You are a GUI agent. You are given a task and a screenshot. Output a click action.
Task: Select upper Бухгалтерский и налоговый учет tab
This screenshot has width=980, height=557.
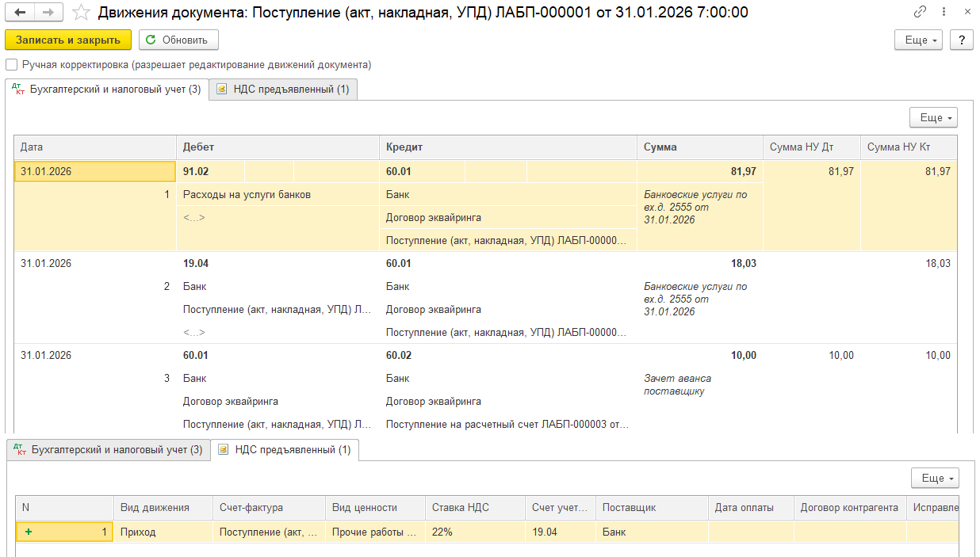point(107,90)
